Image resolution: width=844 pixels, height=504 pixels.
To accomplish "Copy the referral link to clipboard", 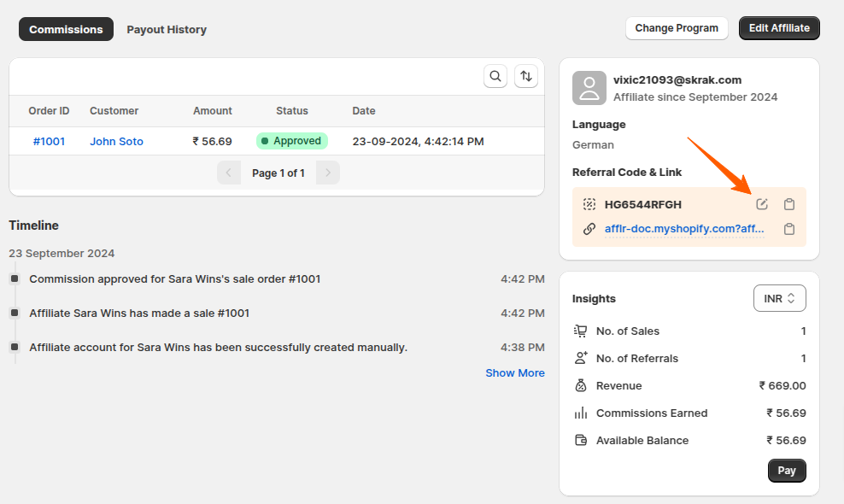I will 789,228.
